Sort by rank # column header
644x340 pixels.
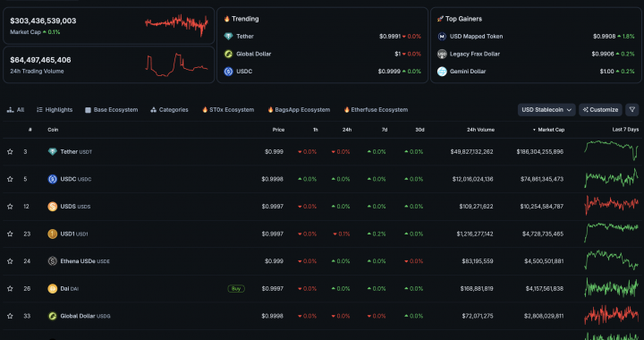coord(30,130)
